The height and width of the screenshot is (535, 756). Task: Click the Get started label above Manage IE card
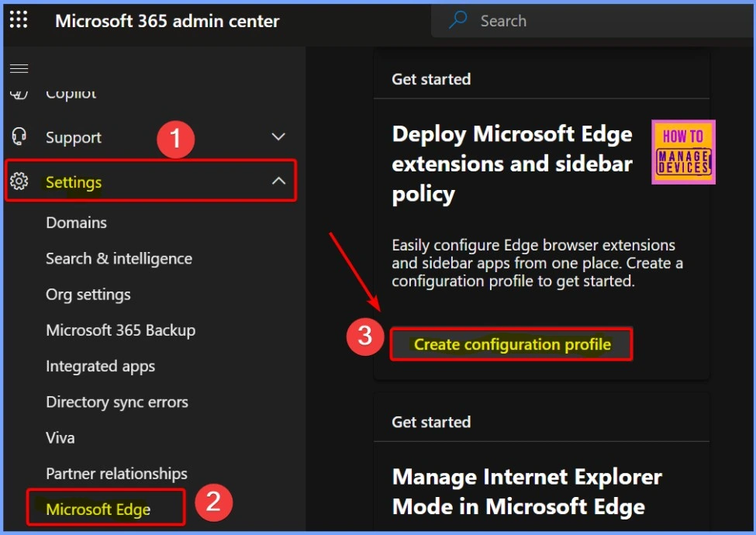tap(431, 423)
